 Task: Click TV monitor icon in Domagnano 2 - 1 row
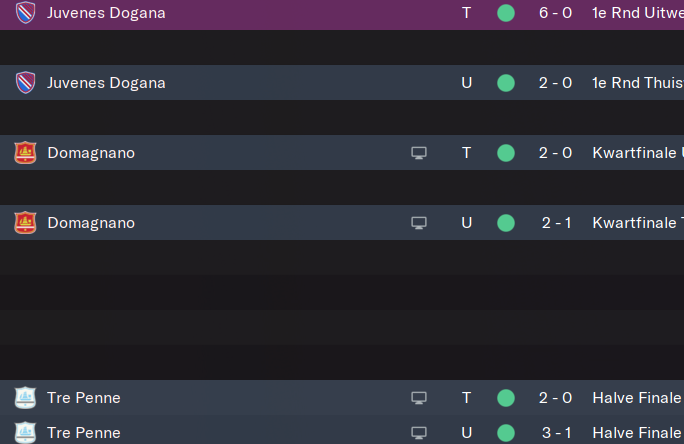[x=419, y=223]
